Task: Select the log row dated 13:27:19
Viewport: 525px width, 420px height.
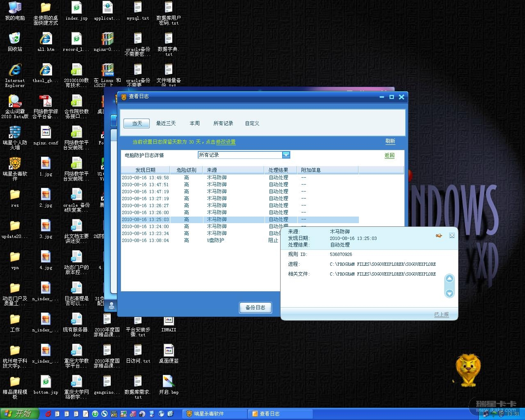Action: tap(240, 199)
